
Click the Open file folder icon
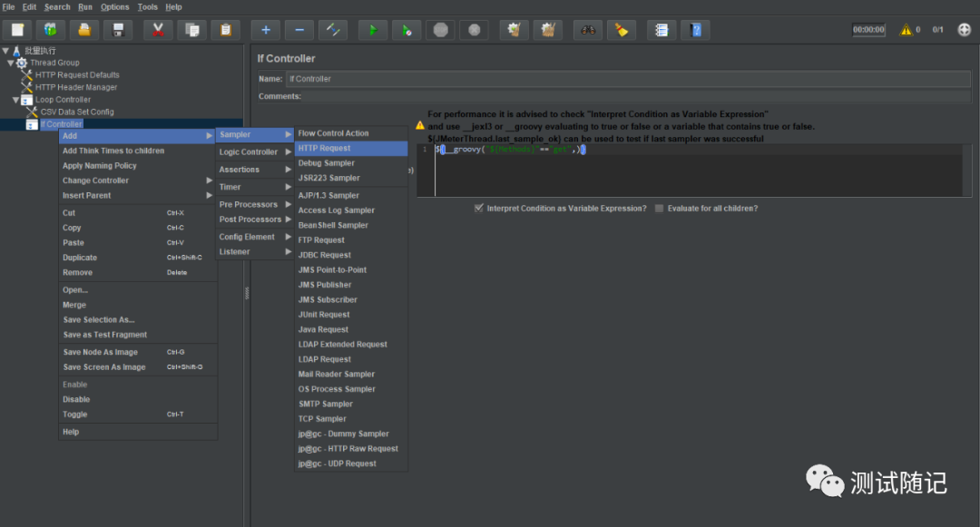84,30
